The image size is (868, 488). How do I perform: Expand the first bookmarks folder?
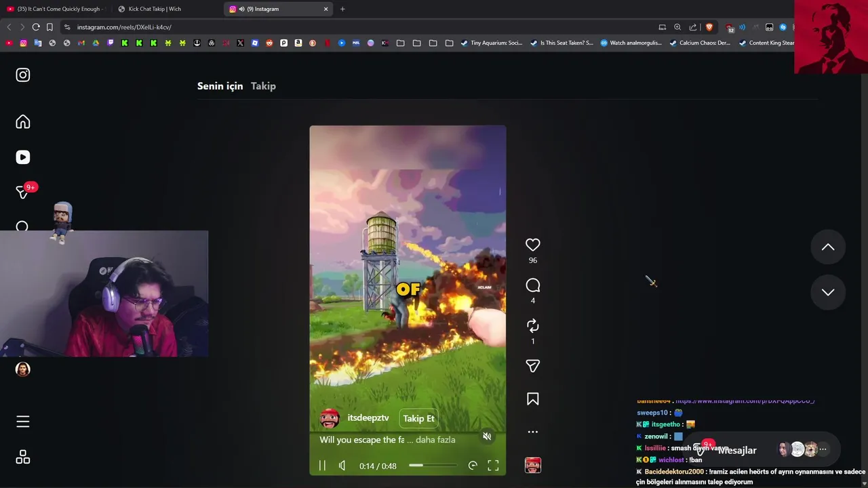401,43
